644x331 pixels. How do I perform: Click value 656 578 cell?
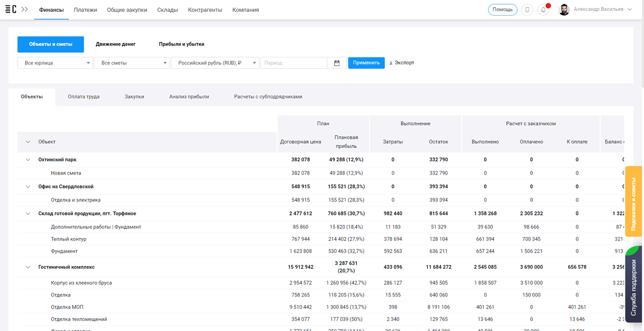coord(577,267)
